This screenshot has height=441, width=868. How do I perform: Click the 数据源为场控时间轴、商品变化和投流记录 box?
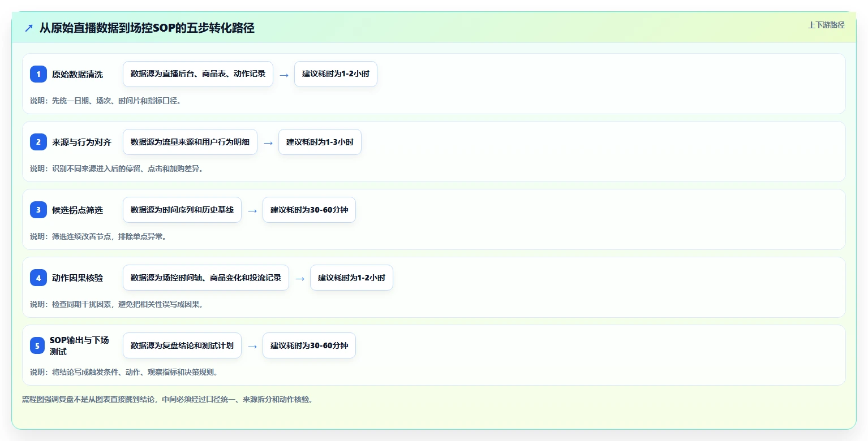(206, 278)
